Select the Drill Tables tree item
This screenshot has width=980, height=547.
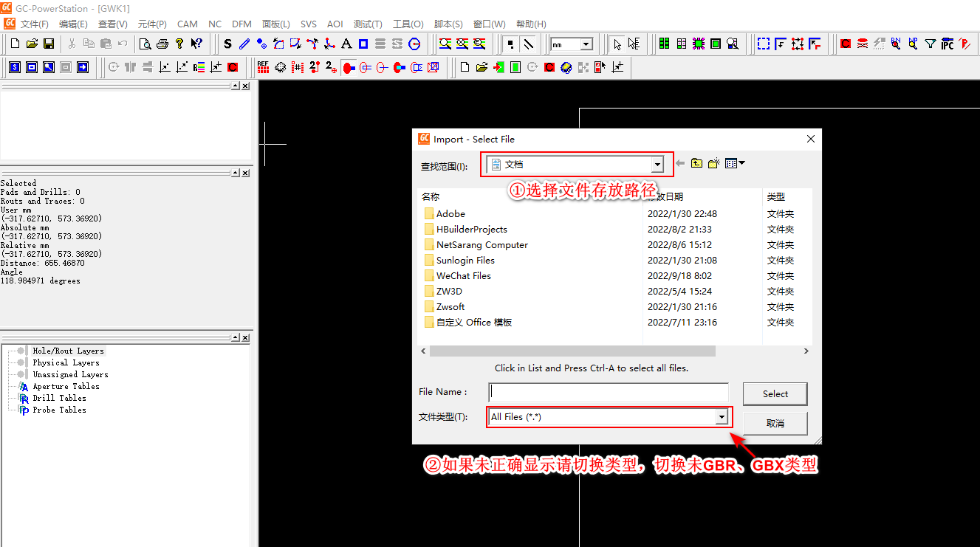(59, 398)
